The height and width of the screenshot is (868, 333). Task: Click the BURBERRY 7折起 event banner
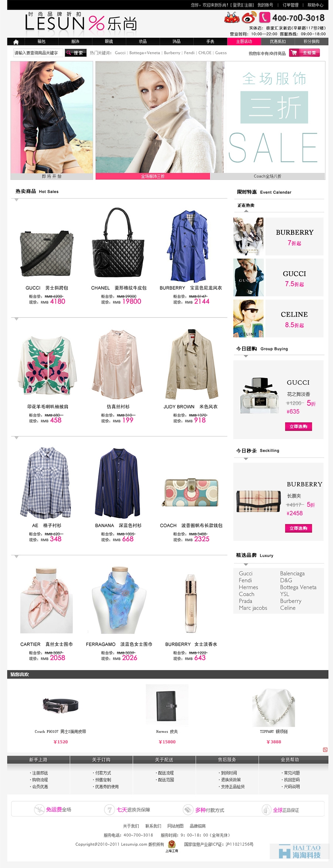pyautogui.click(x=278, y=236)
